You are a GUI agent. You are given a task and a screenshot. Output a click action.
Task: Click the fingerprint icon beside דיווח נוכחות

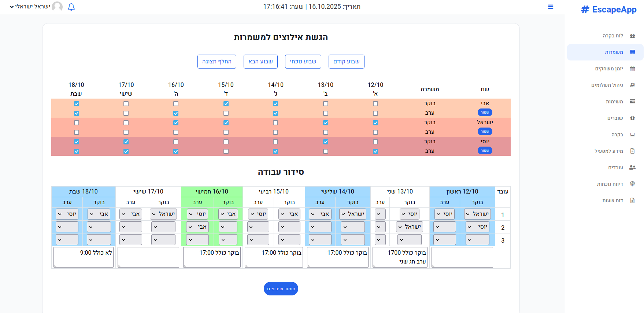tap(632, 184)
